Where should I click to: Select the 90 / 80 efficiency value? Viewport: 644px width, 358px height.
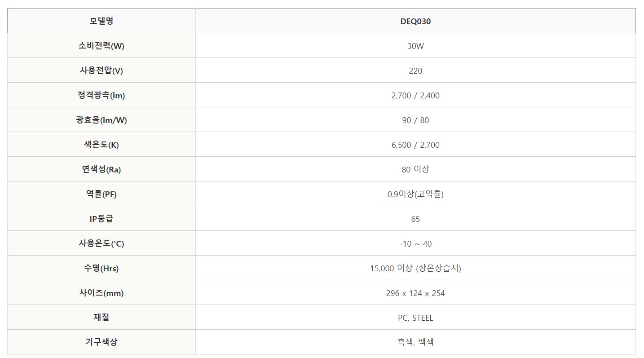tap(415, 120)
